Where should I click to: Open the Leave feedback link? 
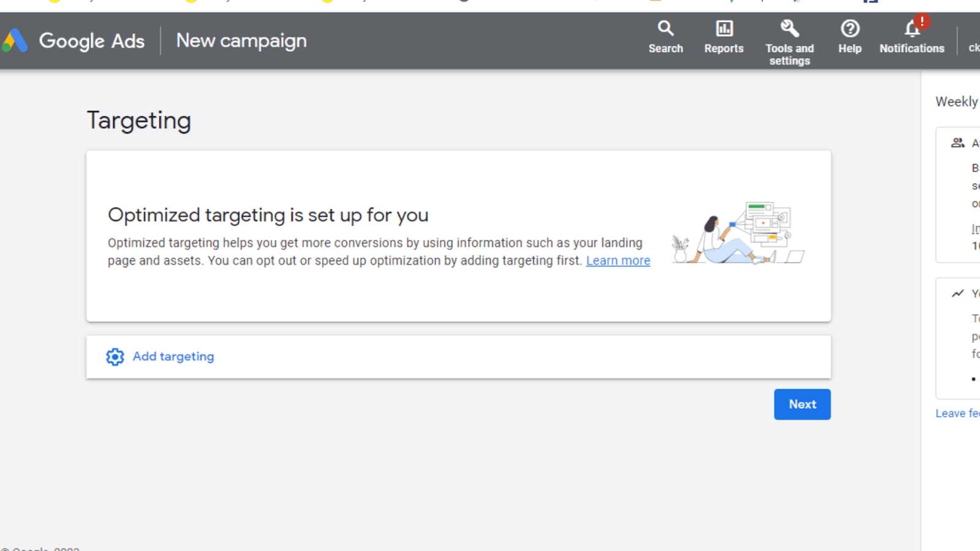[x=957, y=413]
